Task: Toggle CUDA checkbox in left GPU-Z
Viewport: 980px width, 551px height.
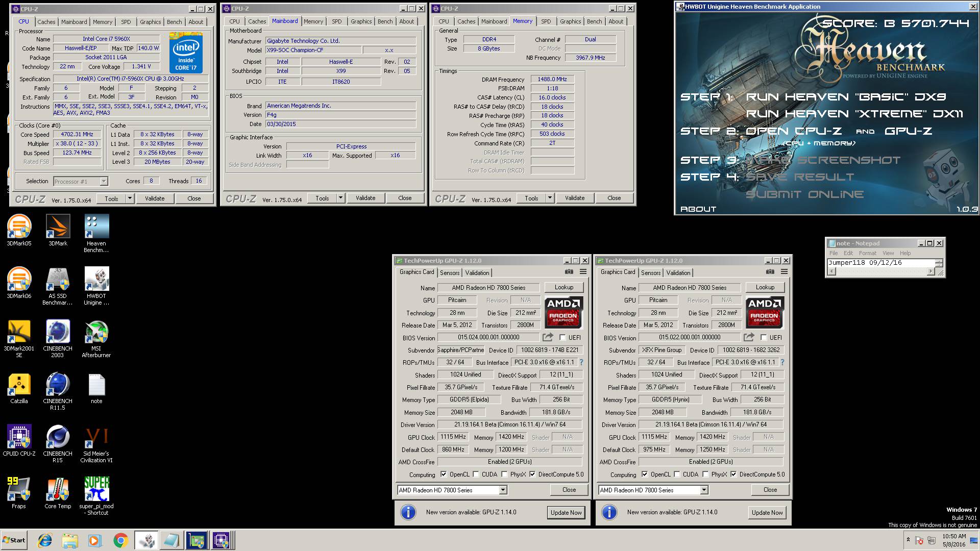Action: coord(476,474)
